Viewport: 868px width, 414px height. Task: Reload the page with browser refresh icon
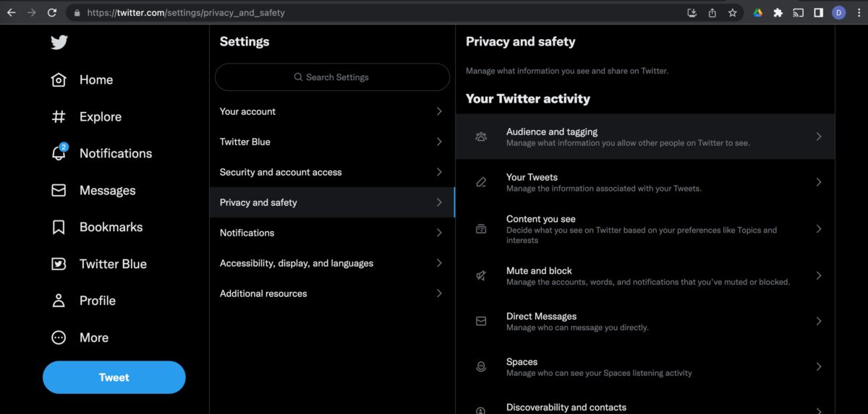(52, 12)
